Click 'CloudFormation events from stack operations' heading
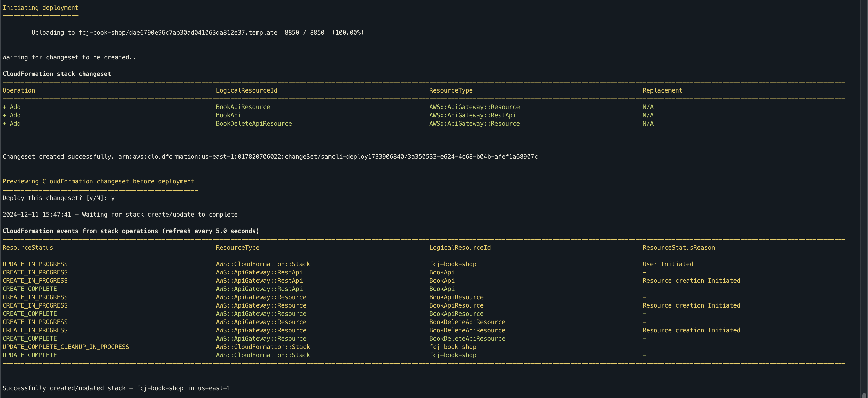Viewport: 868px width, 398px height. [131, 231]
